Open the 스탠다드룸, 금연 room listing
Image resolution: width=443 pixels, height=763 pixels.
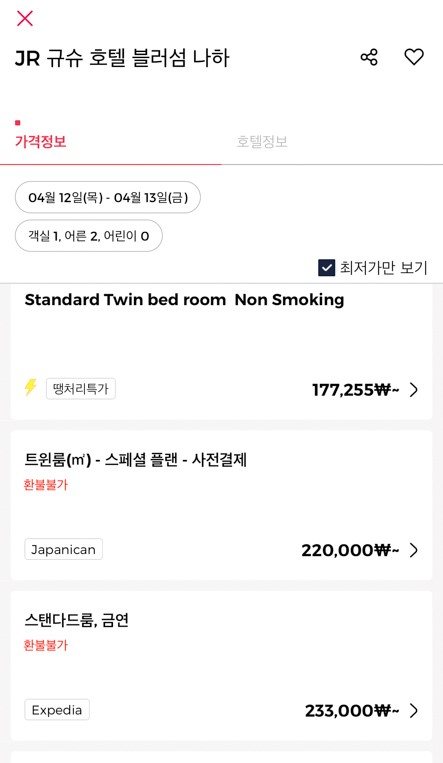coord(221,665)
